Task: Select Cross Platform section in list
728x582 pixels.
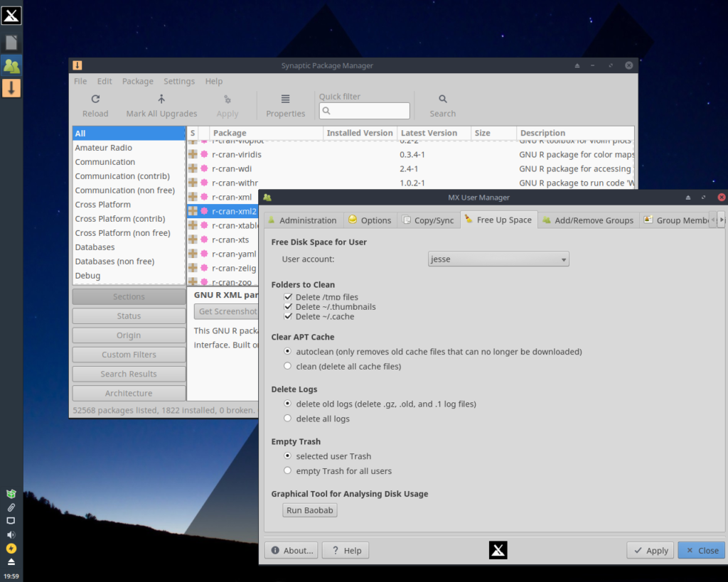Action: pos(129,204)
